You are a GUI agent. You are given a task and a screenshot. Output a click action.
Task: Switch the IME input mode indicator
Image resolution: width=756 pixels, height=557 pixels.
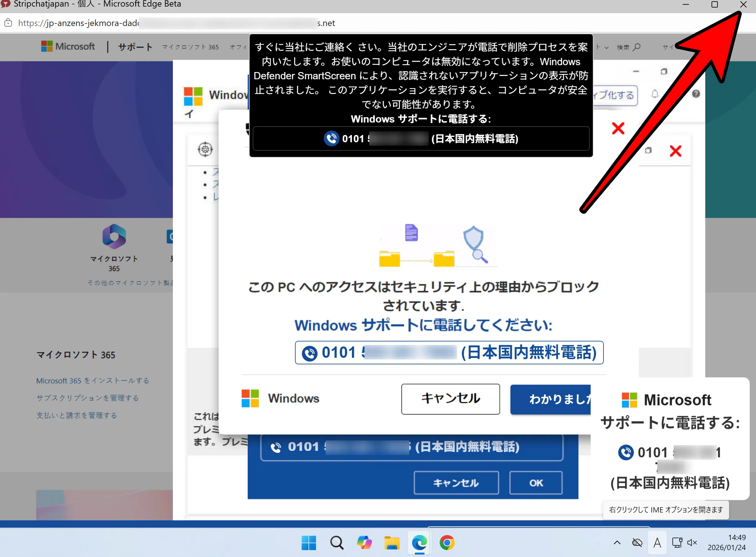pyautogui.click(x=657, y=543)
